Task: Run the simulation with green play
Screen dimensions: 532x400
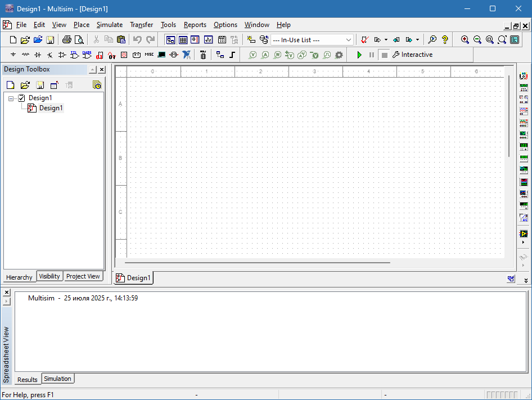Action: tap(359, 55)
